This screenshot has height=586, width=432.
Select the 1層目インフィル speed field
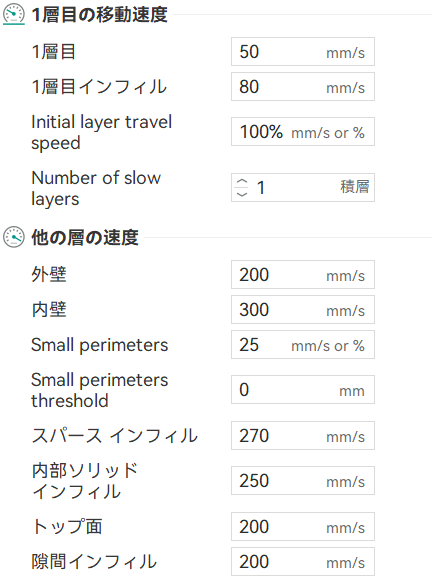click(x=303, y=87)
